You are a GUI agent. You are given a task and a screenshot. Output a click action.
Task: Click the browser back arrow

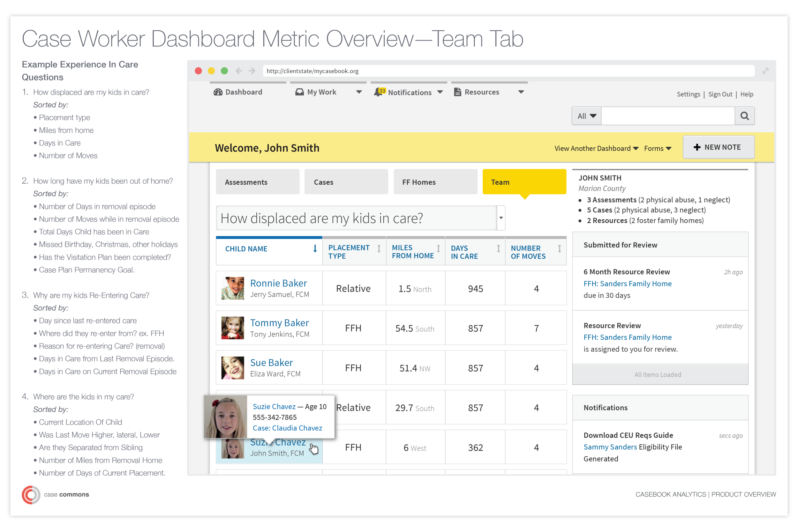pos(239,71)
